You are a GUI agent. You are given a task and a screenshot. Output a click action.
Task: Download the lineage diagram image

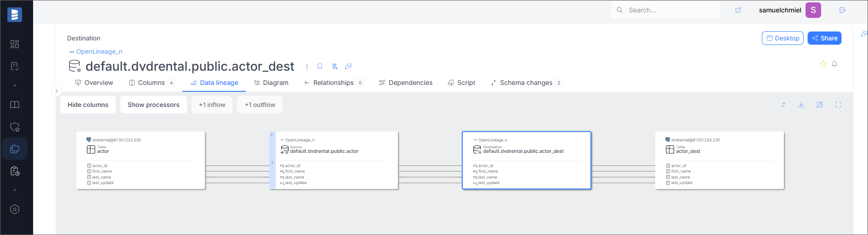tap(801, 105)
